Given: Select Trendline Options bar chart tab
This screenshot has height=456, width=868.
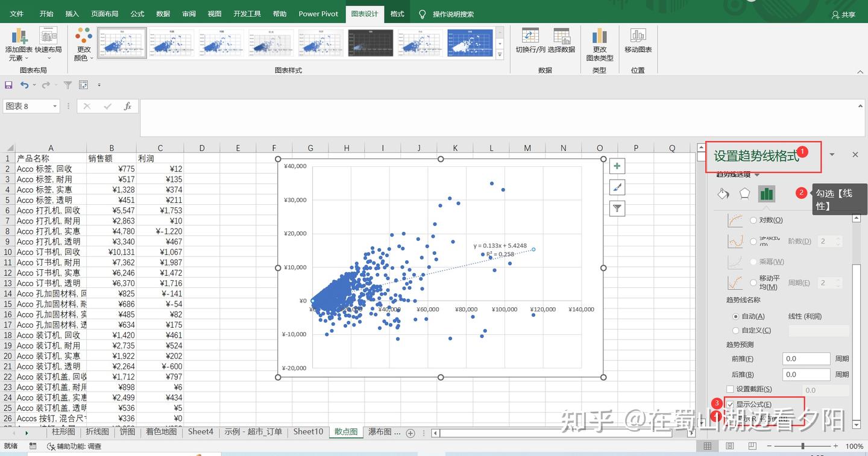Looking at the screenshot, I should (767, 193).
